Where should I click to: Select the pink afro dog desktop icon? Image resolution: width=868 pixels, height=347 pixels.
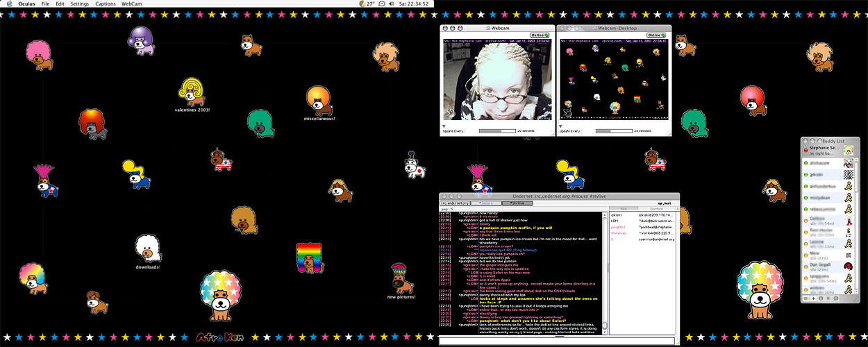pyautogui.click(x=39, y=56)
